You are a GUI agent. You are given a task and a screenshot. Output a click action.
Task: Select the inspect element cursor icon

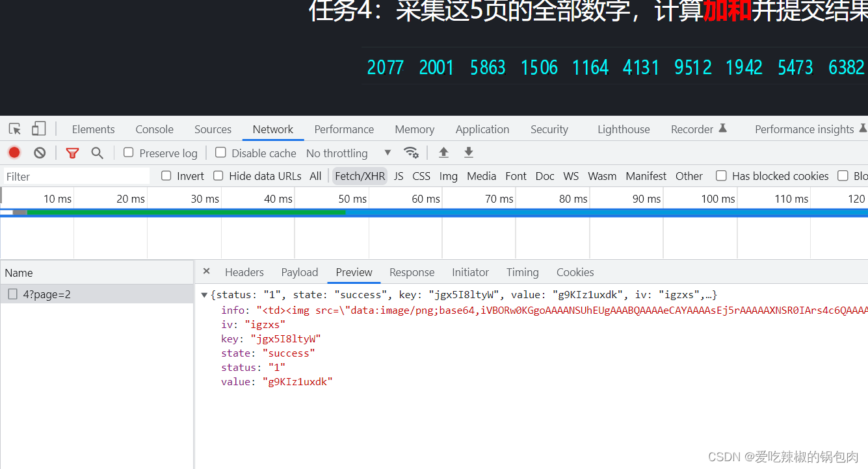click(14, 129)
